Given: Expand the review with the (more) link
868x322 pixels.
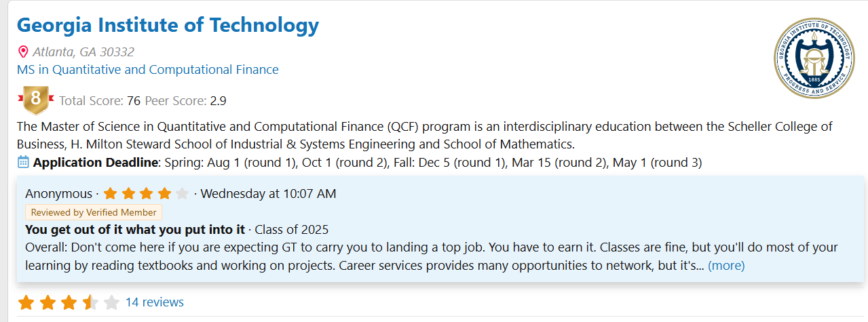Looking at the screenshot, I should (726, 266).
